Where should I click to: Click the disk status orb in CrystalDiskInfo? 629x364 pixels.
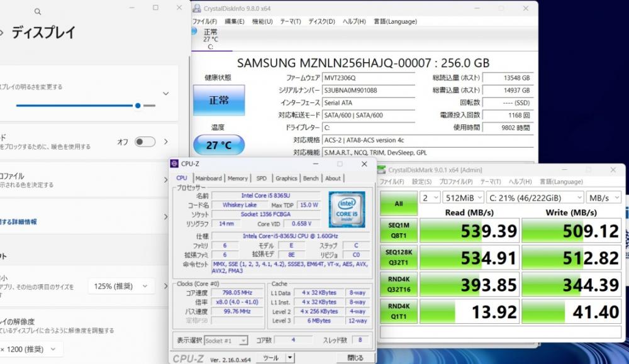point(194,31)
